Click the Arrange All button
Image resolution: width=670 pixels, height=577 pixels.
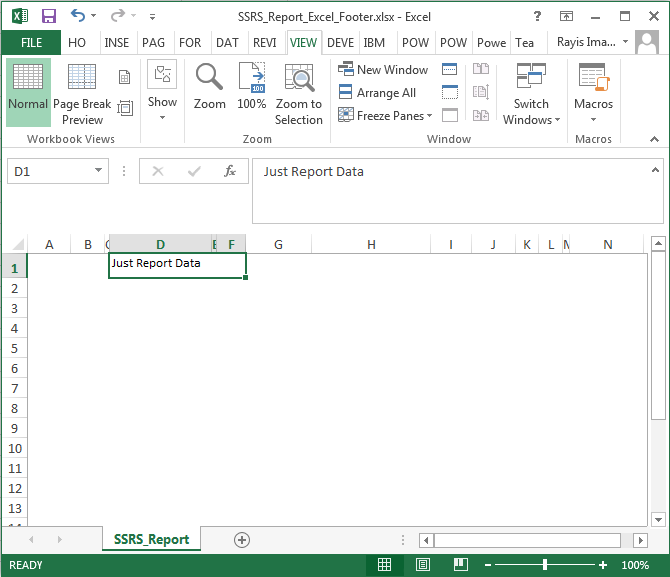(377, 93)
